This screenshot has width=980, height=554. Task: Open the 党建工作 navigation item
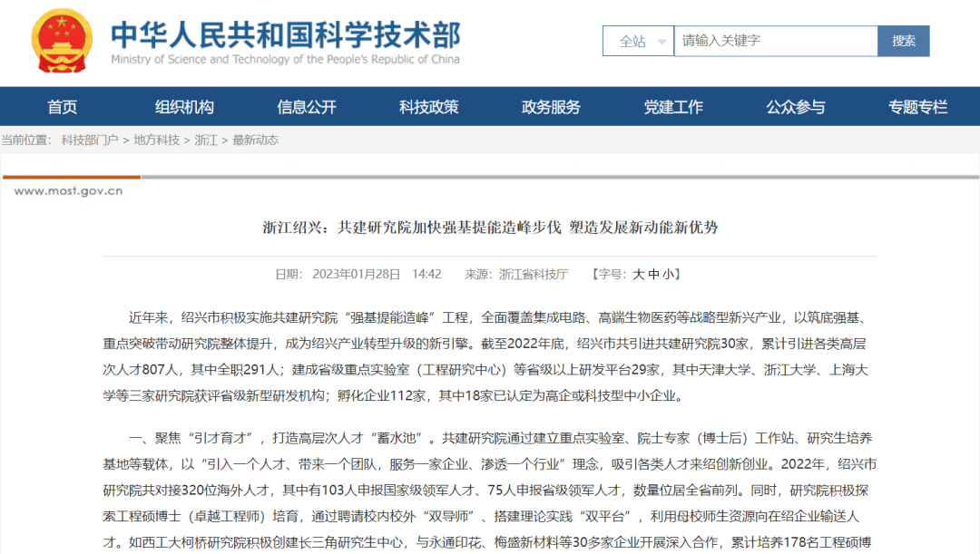673,107
